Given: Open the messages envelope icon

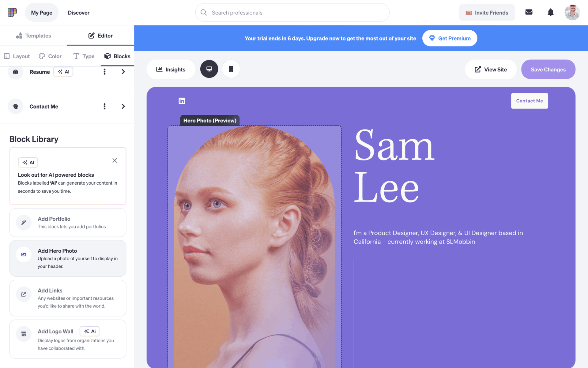Looking at the screenshot, I should click(529, 12).
